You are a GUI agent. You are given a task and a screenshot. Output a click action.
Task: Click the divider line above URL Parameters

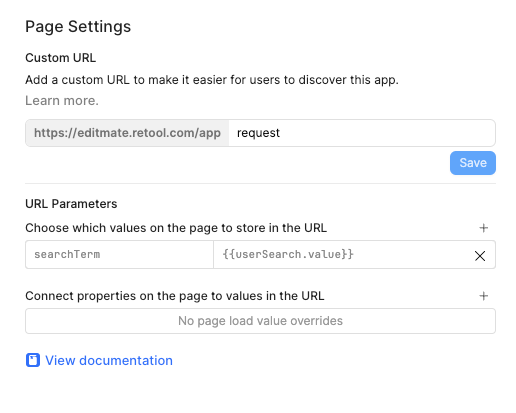coord(260,183)
